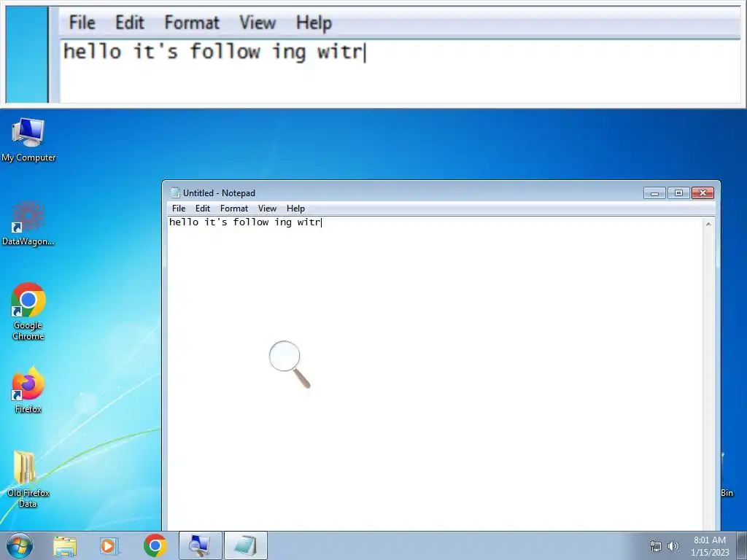Launch Windows Media Player from taskbar
The width and height of the screenshot is (747, 560).
click(109, 545)
